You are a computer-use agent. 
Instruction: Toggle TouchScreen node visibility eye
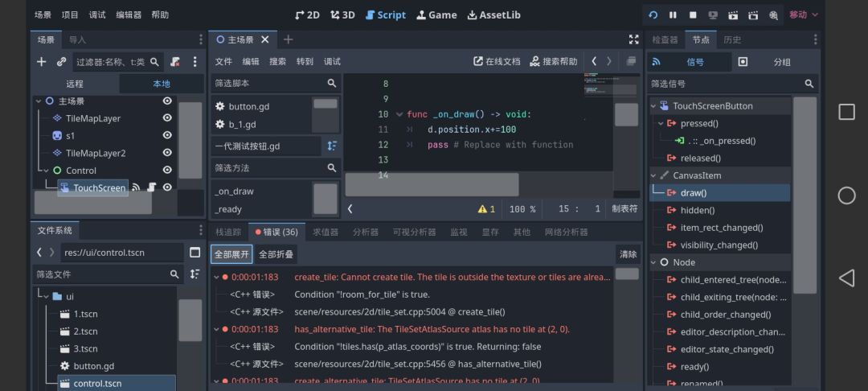167,187
